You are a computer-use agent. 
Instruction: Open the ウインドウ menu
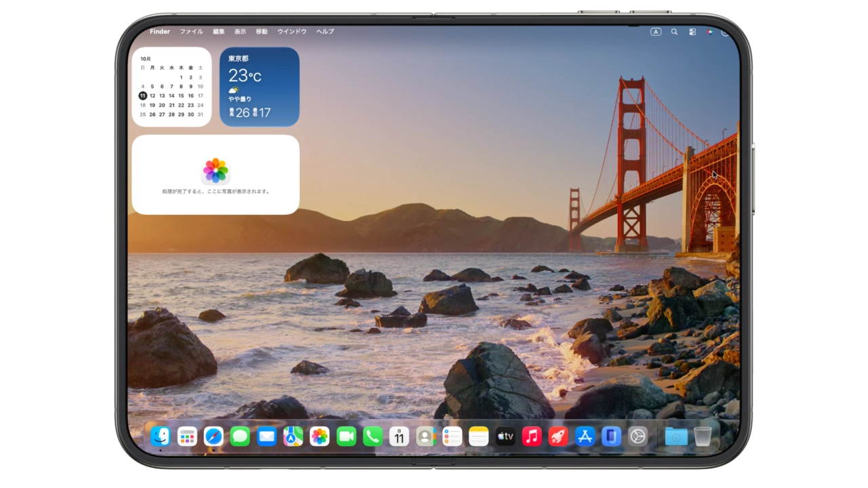coord(292,32)
